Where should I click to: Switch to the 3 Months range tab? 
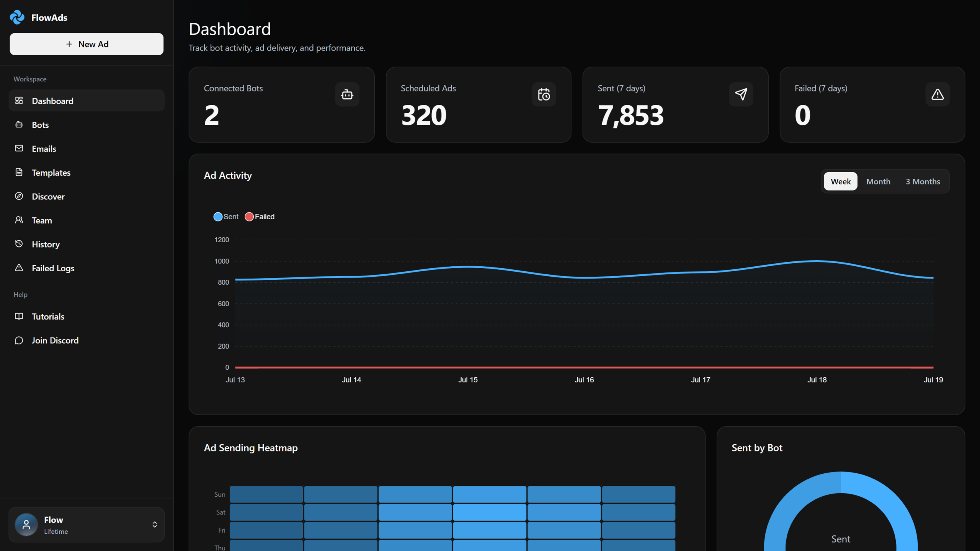click(x=923, y=181)
